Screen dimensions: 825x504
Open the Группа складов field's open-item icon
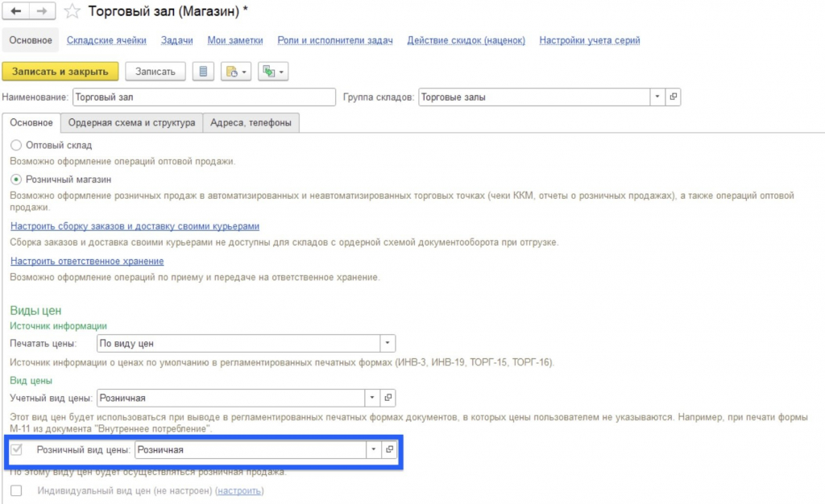(673, 97)
